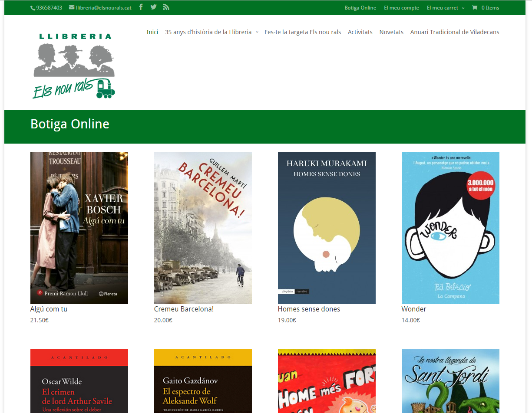Open El meu compte link
The image size is (532, 413).
pos(402,8)
